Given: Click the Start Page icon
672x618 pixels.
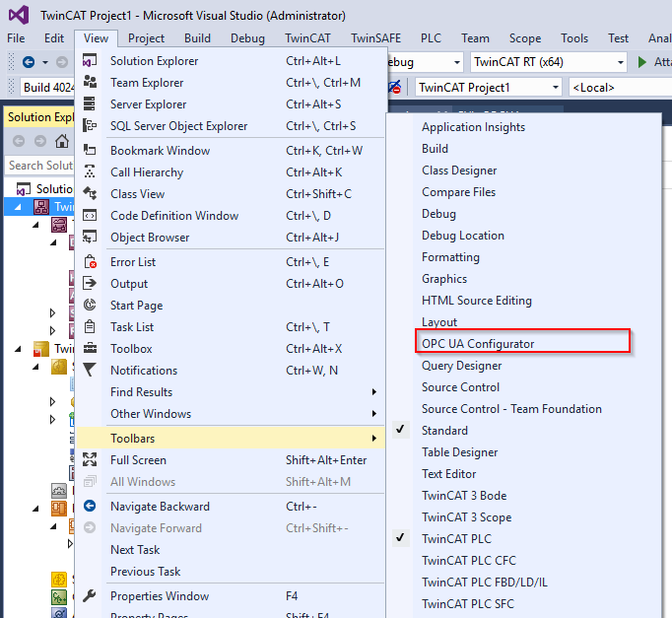Looking at the screenshot, I should tap(90, 305).
